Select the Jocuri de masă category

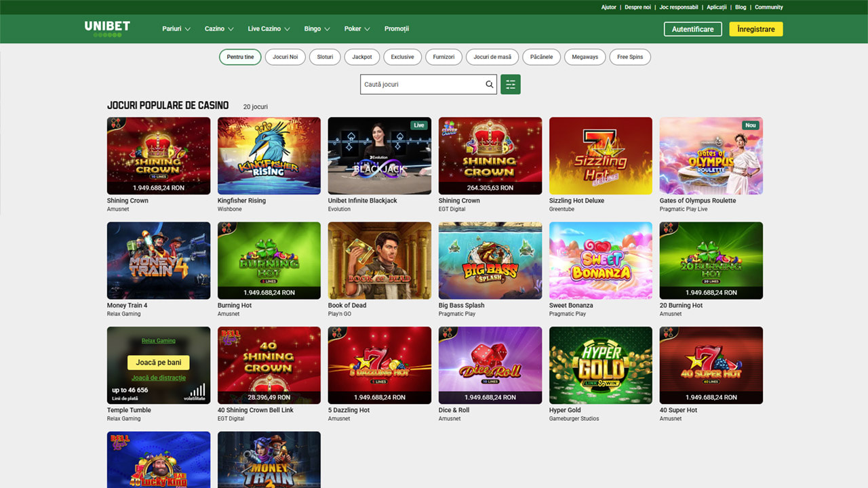tap(492, 57)
